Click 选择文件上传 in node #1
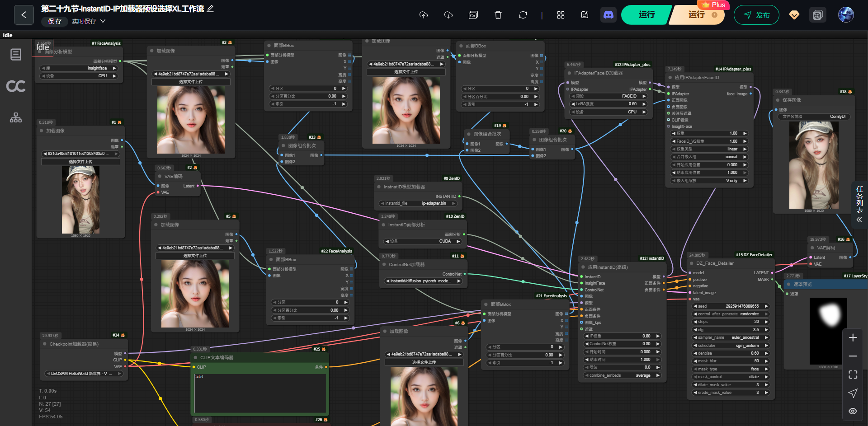 click(x=80, y=161)
